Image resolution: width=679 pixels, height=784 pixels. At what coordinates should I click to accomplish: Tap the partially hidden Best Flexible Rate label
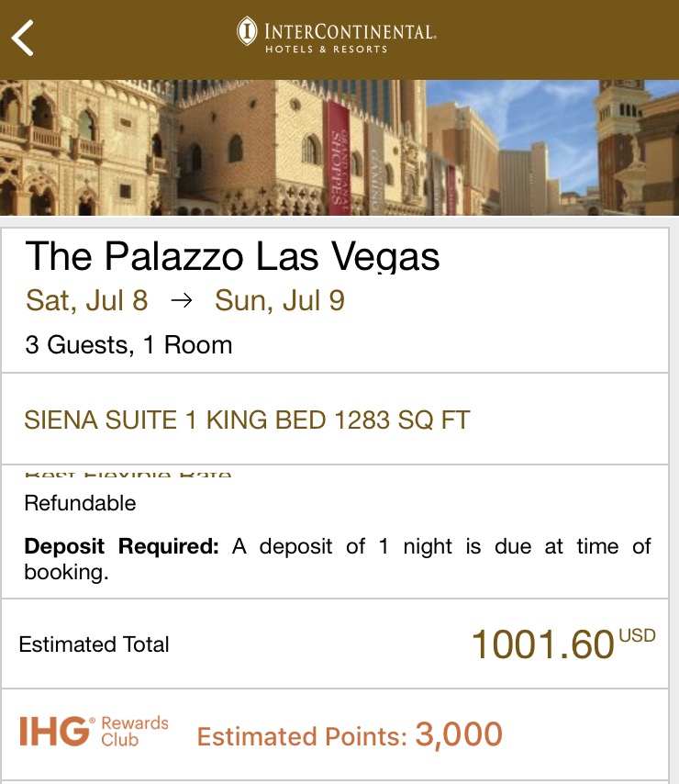tap(128, 474)
